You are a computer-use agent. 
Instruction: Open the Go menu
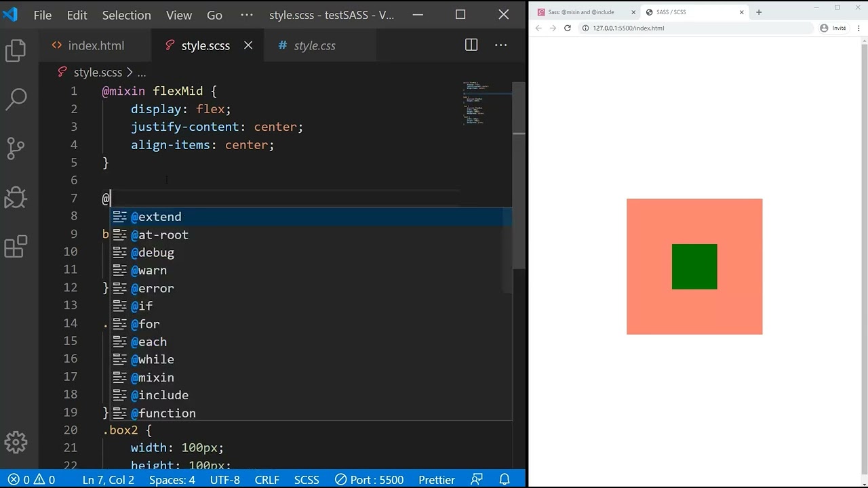point(214,14)
